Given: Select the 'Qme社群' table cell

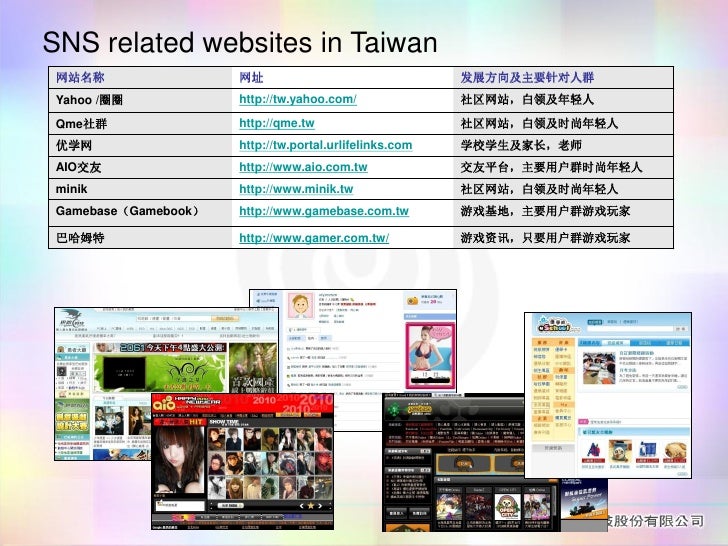Looking at the screenshot, I should [x=140, y=124].
